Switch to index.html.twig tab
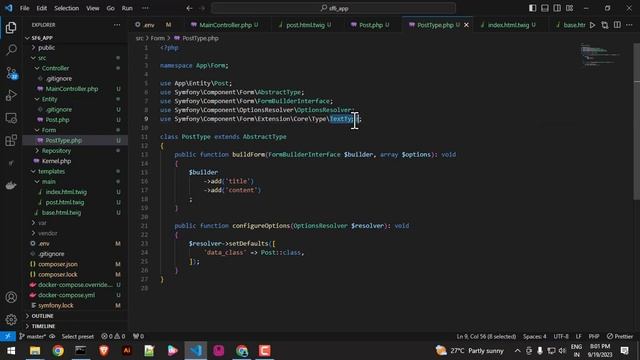640x360 pixels. click(509, 25)
